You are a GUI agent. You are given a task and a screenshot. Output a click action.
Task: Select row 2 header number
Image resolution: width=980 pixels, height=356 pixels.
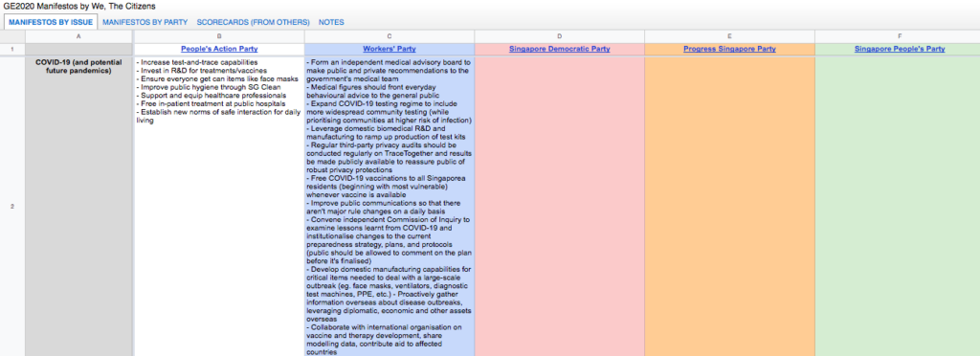tap(12, 207)
